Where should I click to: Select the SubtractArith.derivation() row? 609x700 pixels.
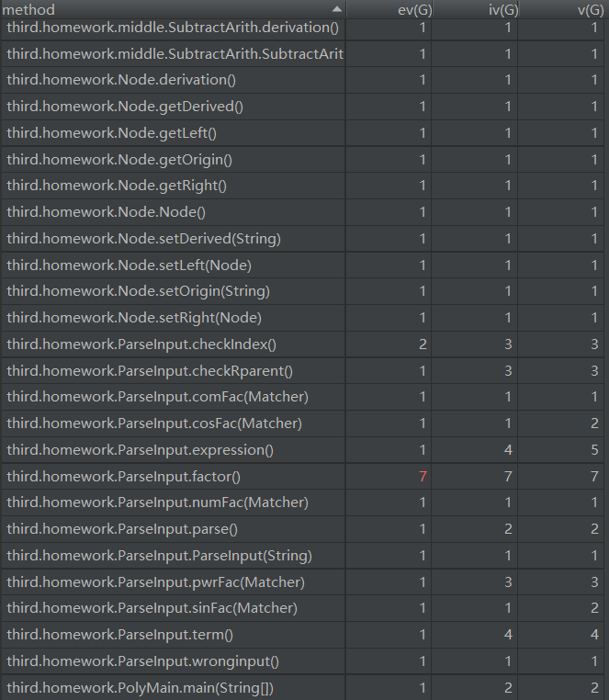point(303,28)
